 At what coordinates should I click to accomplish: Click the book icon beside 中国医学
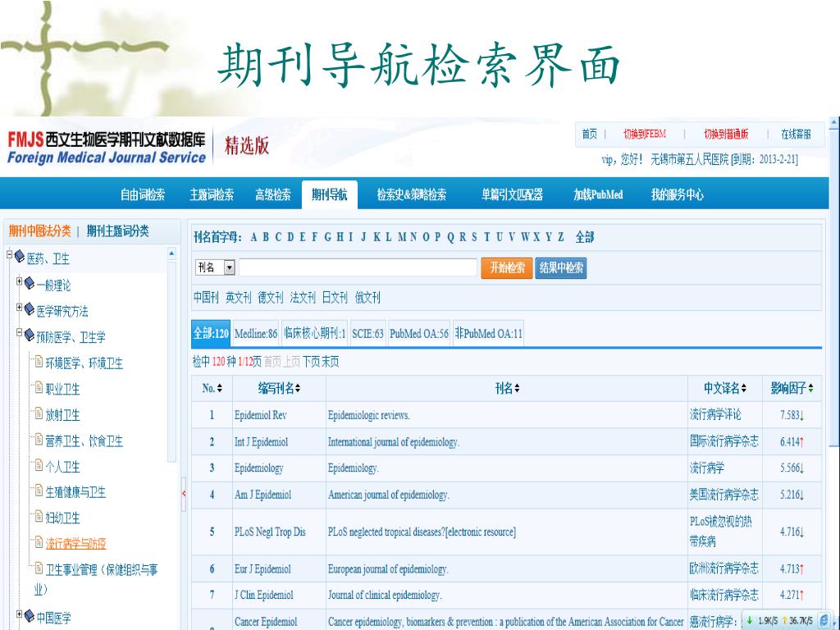30,616
